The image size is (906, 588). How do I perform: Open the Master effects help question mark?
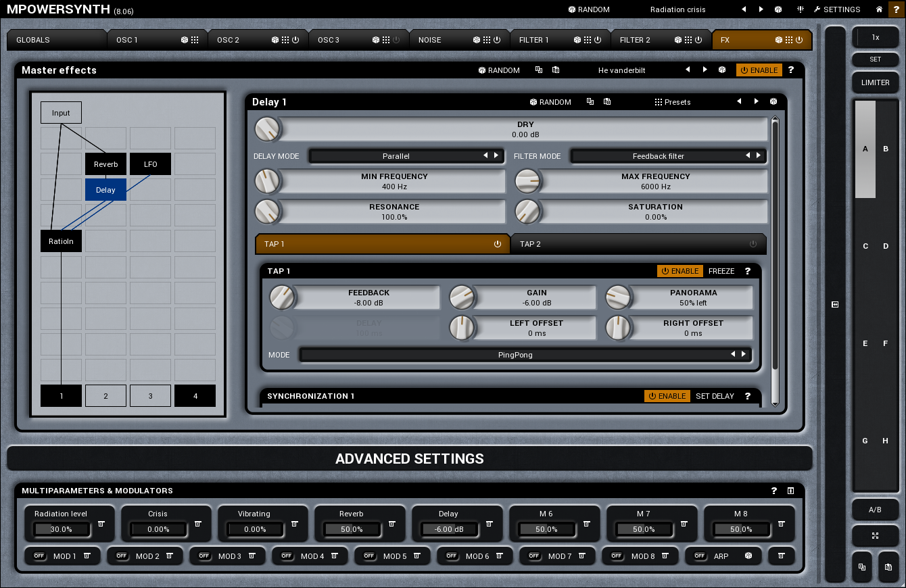[x=791, y=70]
